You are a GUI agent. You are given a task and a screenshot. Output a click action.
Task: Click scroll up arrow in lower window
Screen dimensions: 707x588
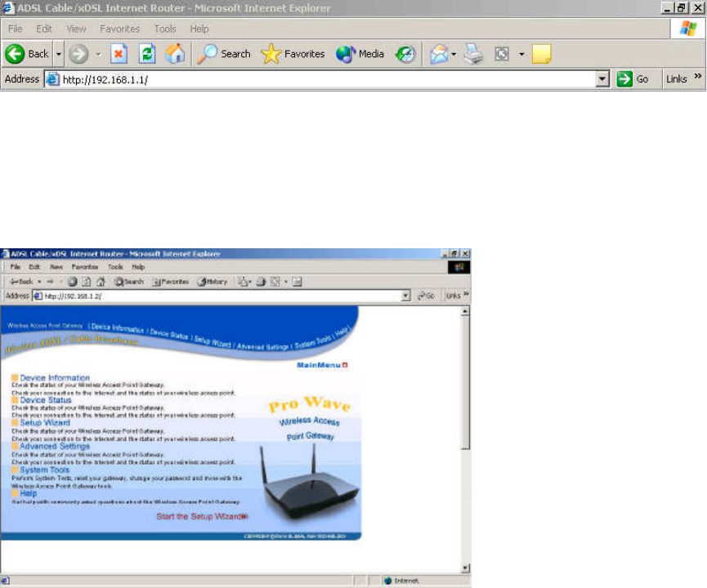pyautogui.click(x=465, y=311)
